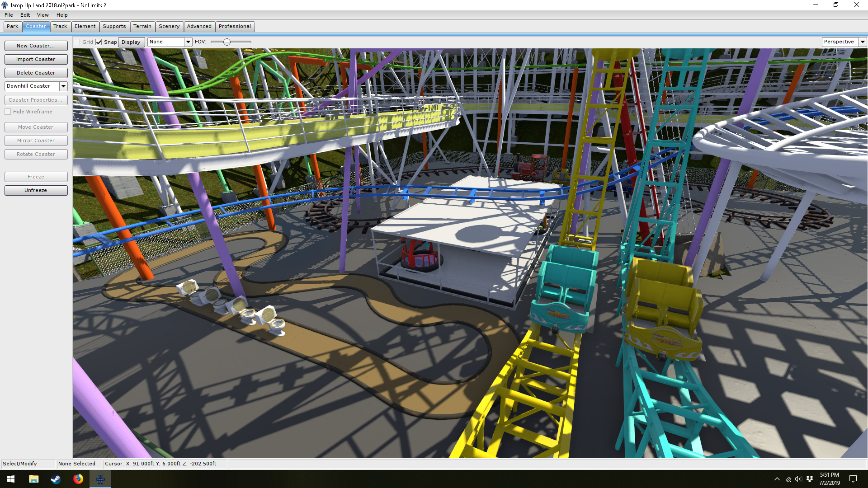The image size is (868, 488).
Task: Open the Windows Start menu
Action: [11, 479]
